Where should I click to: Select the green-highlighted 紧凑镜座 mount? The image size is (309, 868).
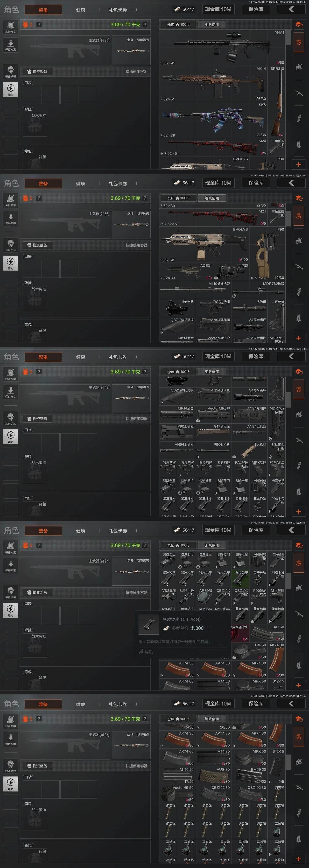click(240, 579)
